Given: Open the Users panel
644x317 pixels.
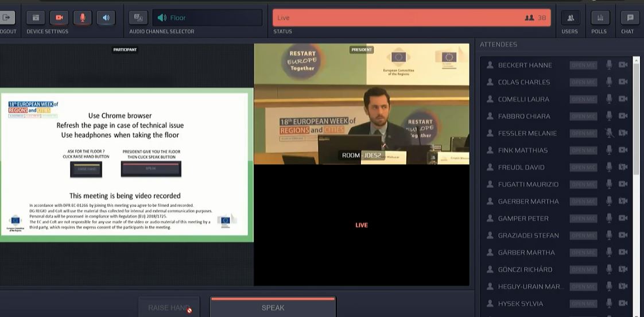Looking at the screenshot, I should click(x=571, y=18).
